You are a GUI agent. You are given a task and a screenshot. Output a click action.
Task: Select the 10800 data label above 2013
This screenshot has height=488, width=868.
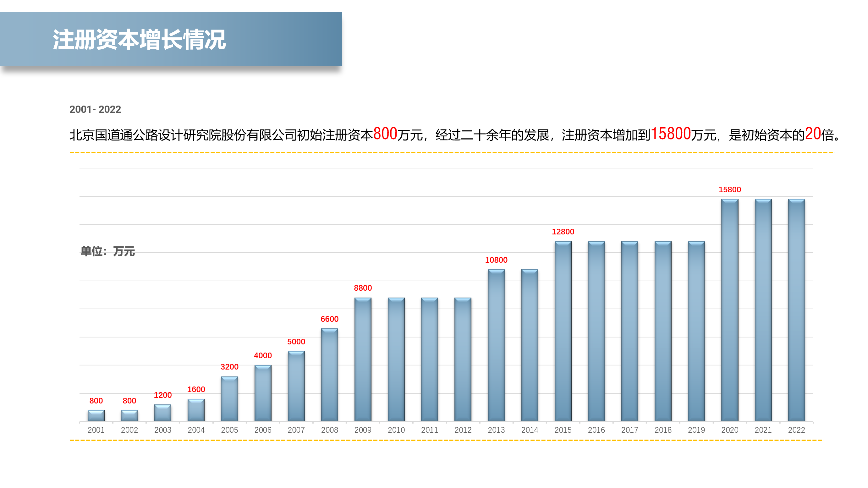pyautogui.click(x=496, y=260)
